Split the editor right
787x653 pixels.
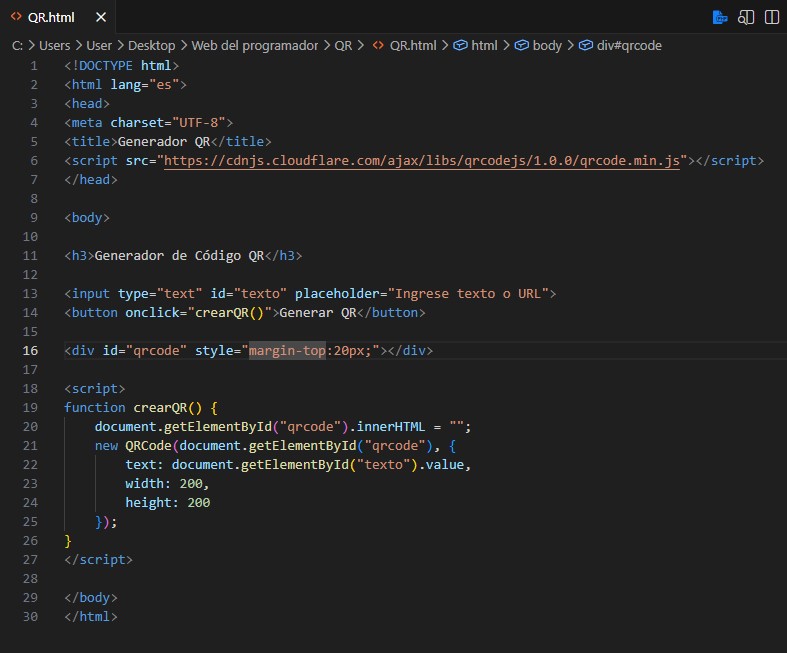click(x=771, y=18)
